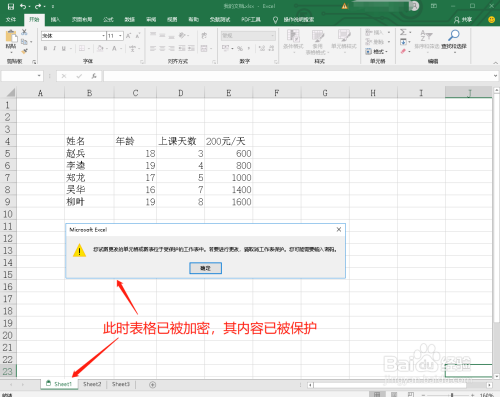Image resolution: width=500 pixels, height=397 pixels.
Task: Click the smiley feedback icon
Action: point(491,20)
